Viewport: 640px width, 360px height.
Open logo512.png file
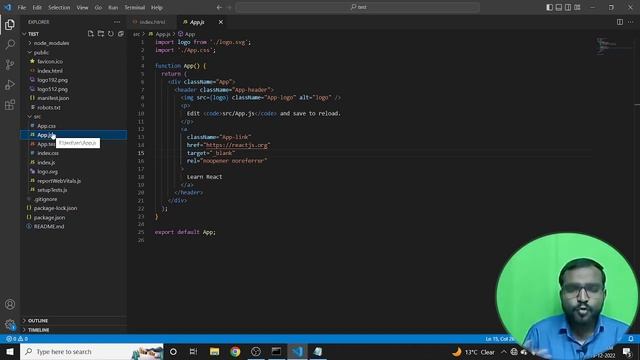(74, 89)
